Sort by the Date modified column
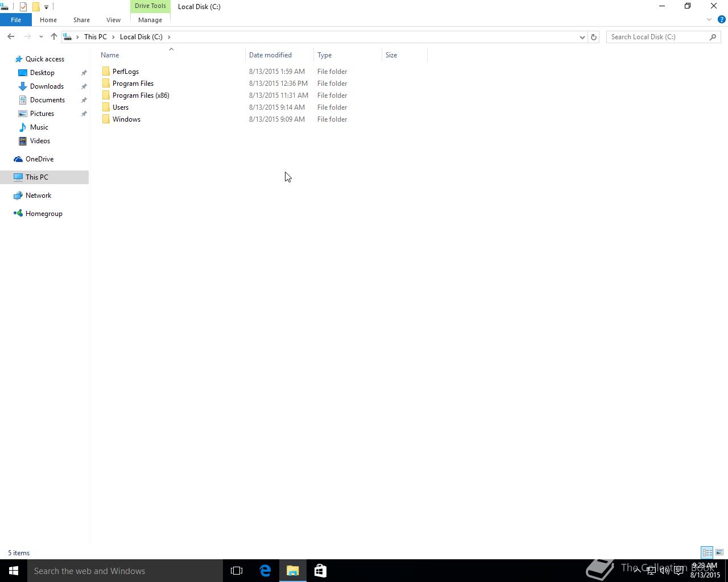 pos(279,55)
